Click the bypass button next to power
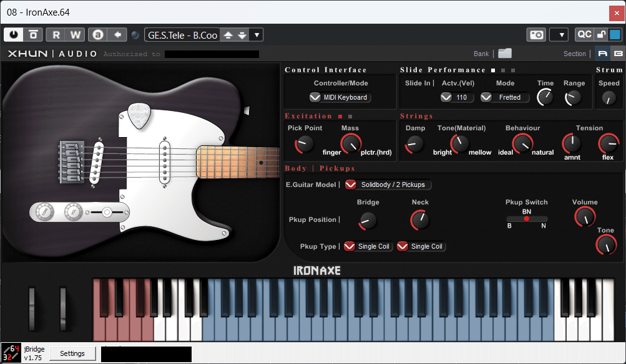 click(33, 35)
